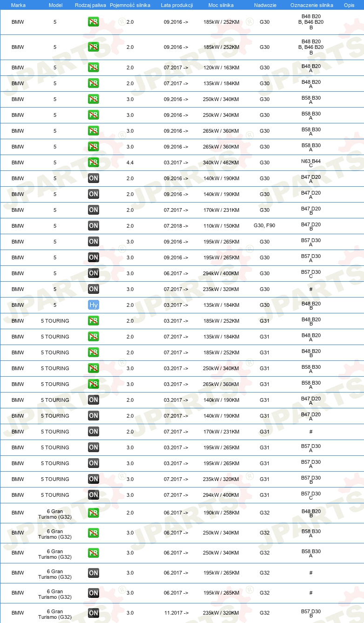Select diesel icon in 5 Touring 170kW/231KM row

(x=94, y=432)
